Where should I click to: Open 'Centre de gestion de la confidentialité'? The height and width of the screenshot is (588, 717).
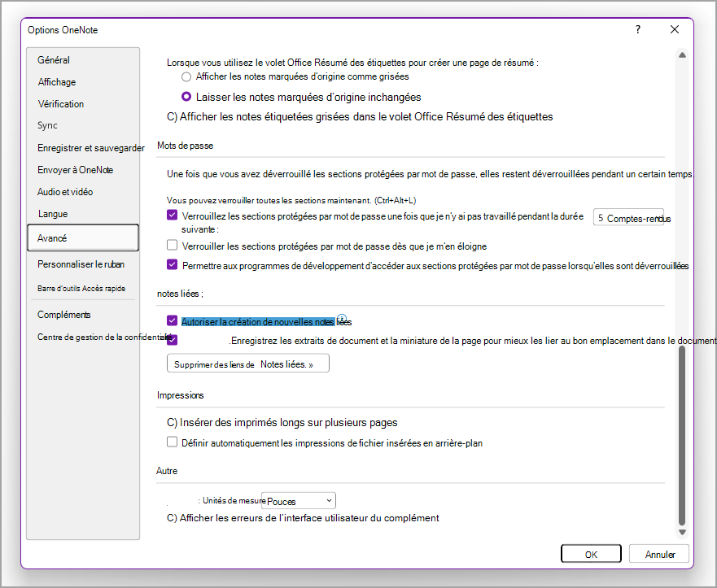104,337
